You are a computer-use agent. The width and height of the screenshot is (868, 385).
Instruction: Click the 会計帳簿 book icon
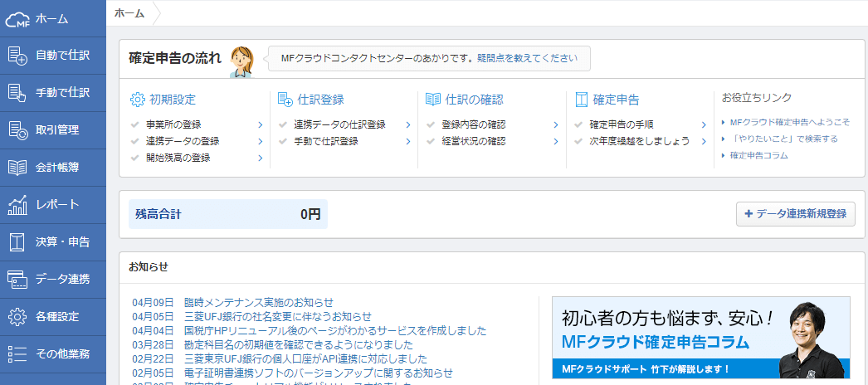pos(17,168)
